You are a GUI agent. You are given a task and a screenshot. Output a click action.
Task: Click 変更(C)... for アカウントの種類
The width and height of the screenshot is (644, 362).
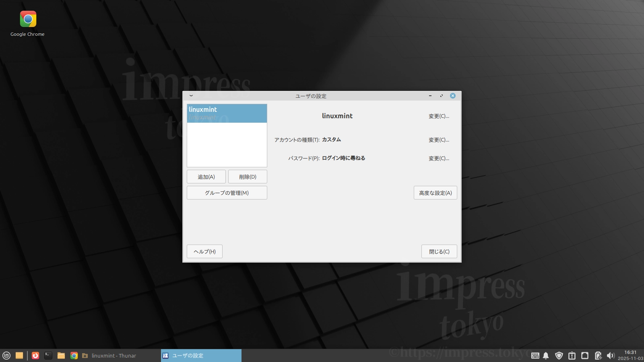pos(439,140)
